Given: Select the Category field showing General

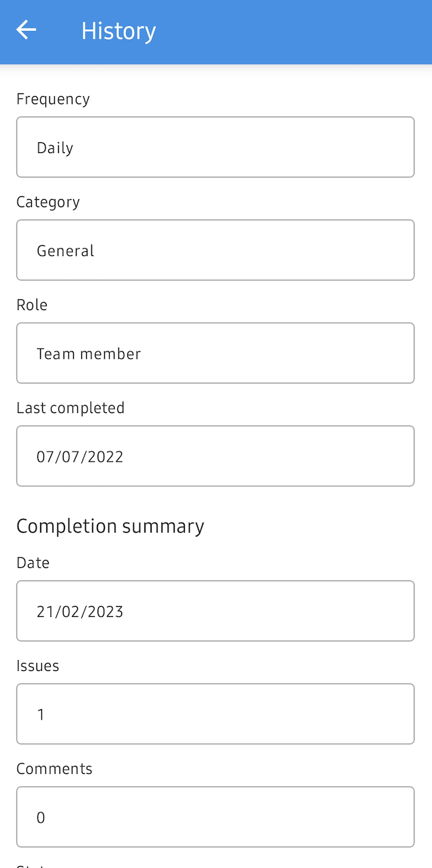Looking at the screenshot, I should pyautogui.click(x=215, y=250).
